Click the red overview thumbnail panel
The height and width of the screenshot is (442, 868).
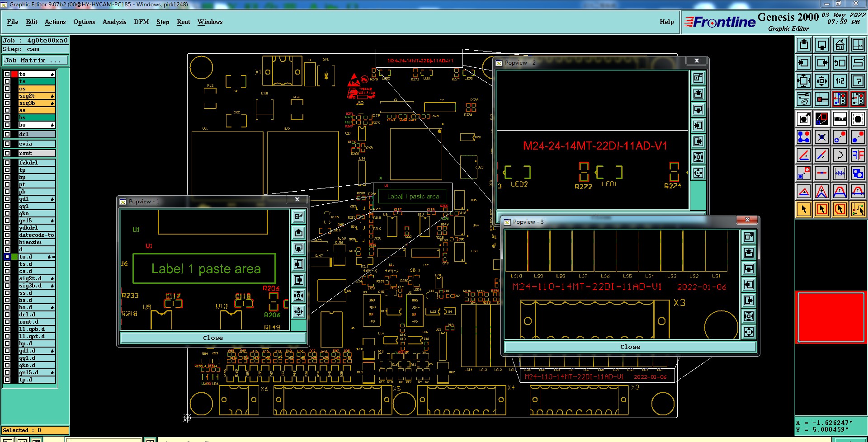[831, 317]
